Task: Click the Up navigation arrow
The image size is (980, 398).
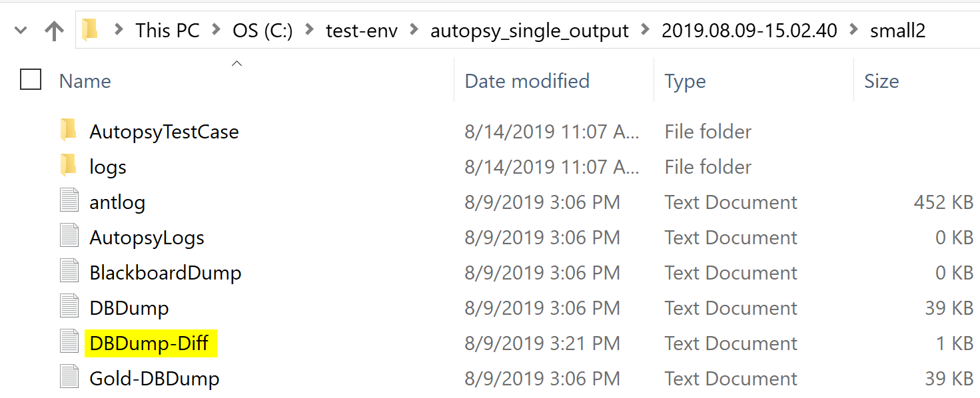Action: pyautogui.click(x=53, y=30)
